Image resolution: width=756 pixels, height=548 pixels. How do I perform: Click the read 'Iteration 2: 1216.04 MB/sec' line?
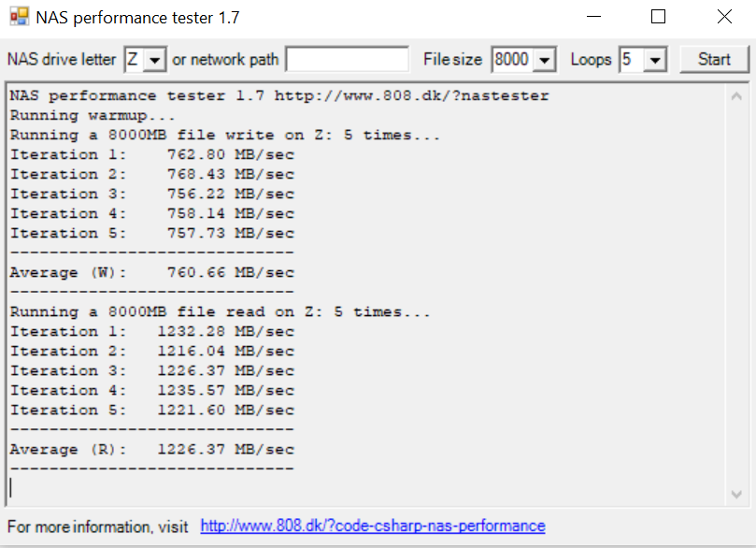(x=152, y=352)
